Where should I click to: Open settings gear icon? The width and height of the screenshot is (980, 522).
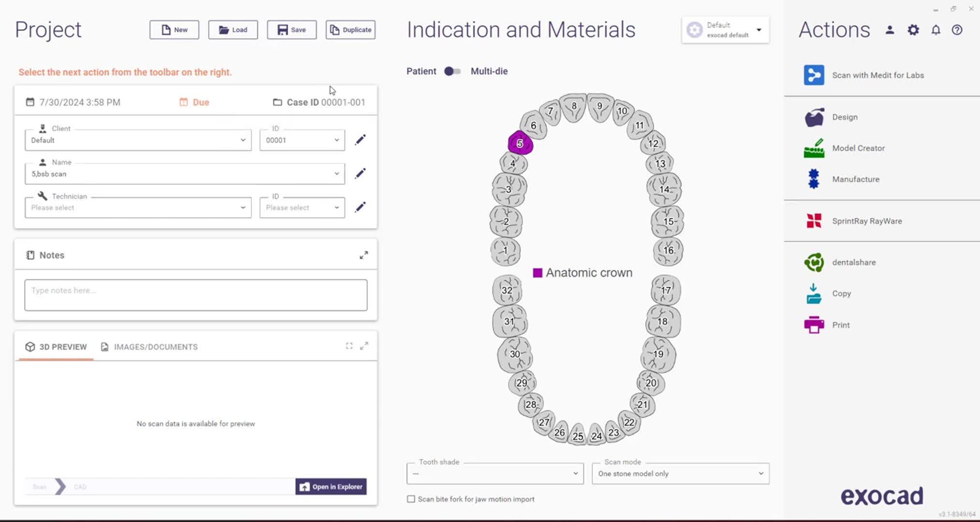(x=913, y=30)
